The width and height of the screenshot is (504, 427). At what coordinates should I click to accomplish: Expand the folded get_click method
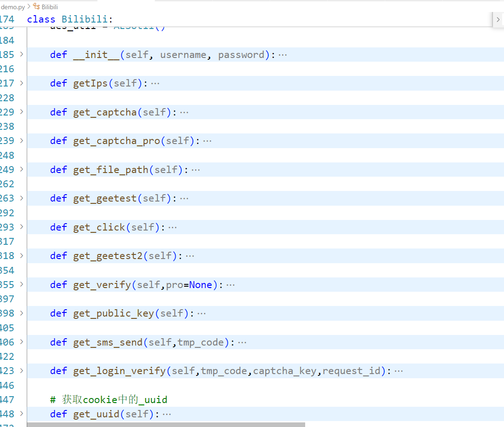click(22, 227)
